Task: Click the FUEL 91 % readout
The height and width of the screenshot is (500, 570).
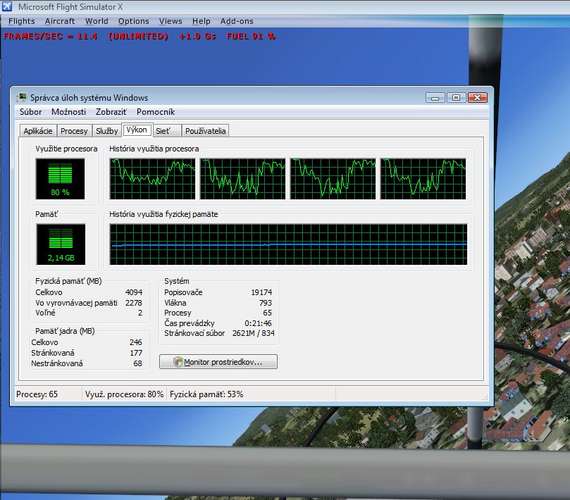Action: pyautogui.click(x=251, y=36)
